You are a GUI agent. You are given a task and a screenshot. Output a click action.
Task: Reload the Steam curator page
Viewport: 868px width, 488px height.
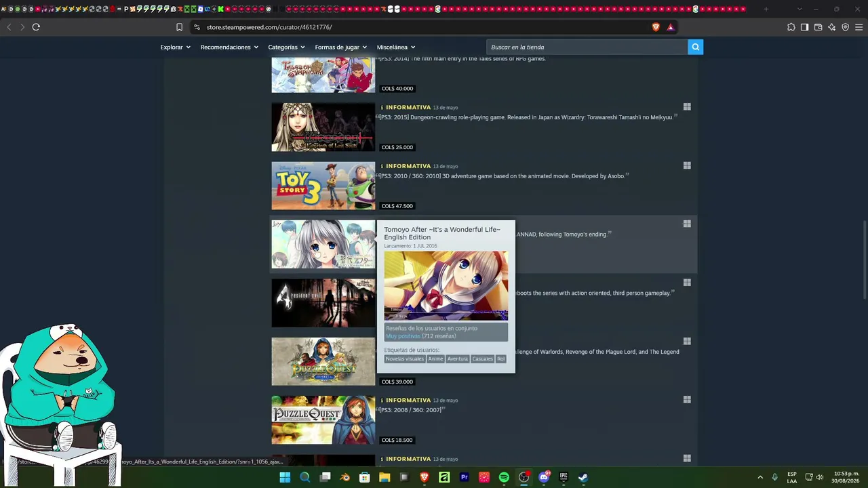(x=36, y=27)
